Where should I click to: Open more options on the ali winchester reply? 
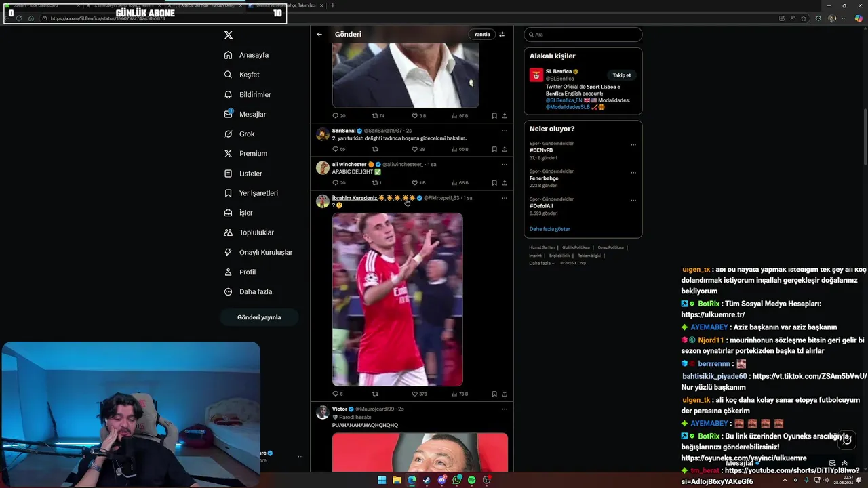(504, 164)
